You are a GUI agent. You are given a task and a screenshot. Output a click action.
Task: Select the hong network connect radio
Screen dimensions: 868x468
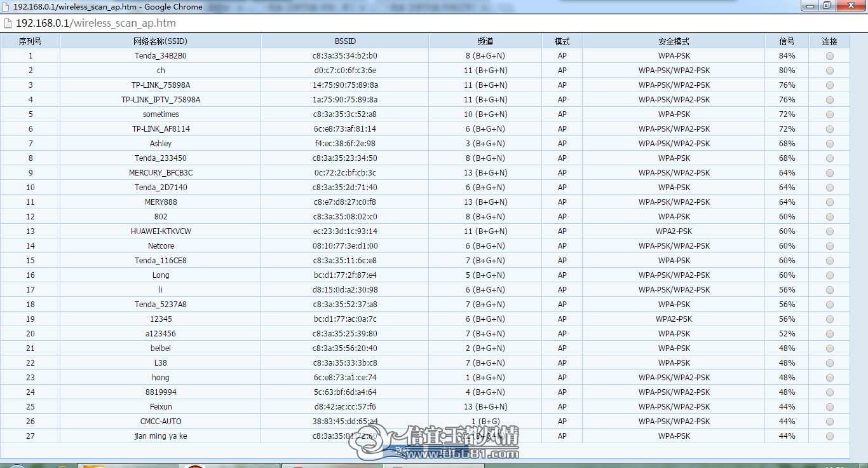829,378
